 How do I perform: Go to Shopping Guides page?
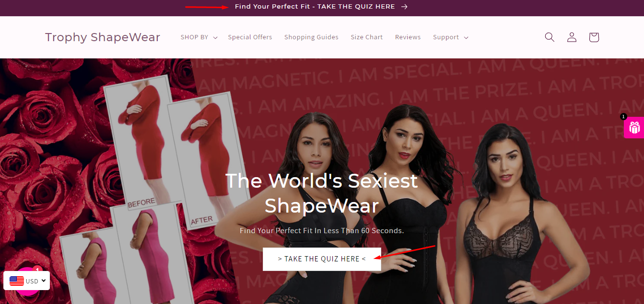311,37
